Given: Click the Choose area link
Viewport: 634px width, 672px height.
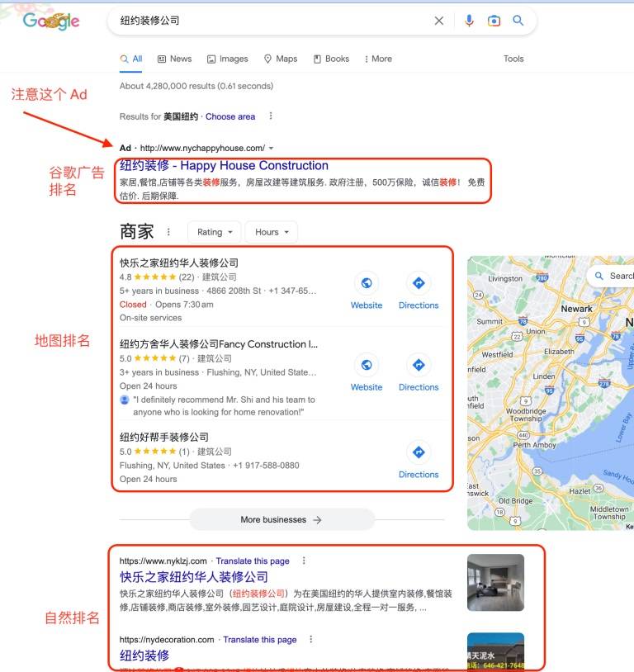Looking at the screenshot, I should [230, 116].
